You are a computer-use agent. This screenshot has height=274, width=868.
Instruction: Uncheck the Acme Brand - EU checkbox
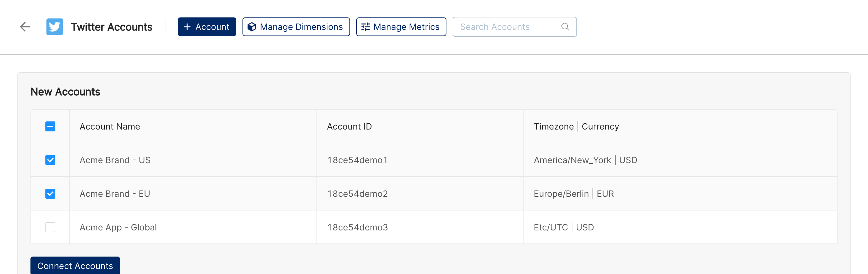coord(50,194)
